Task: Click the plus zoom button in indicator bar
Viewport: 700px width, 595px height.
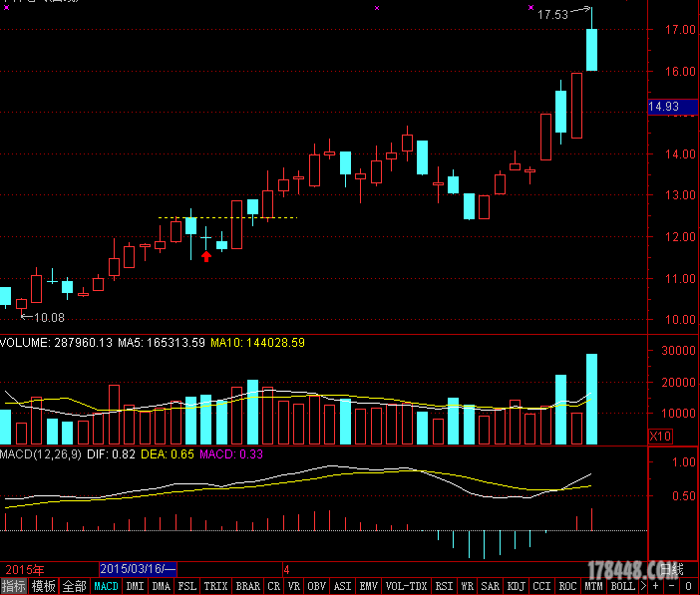Action: click(656, 586)
